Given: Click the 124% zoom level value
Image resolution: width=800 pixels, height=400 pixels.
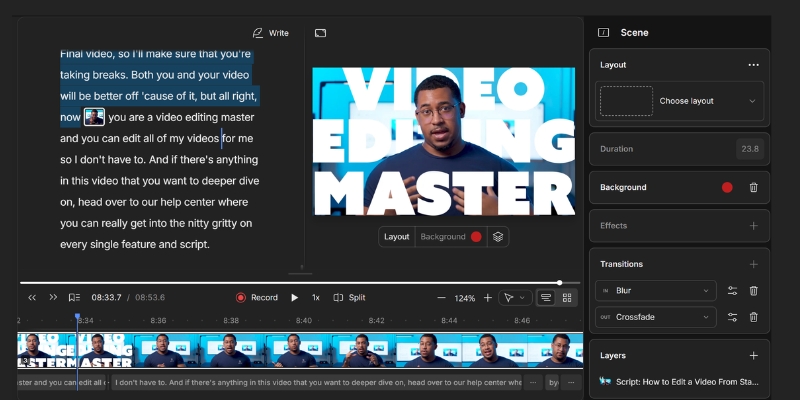Looking at the screenshot, I should [x=465, y=298].
